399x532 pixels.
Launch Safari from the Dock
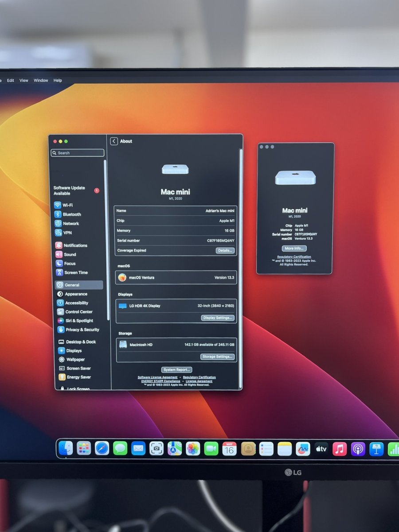tap(102, 448)
